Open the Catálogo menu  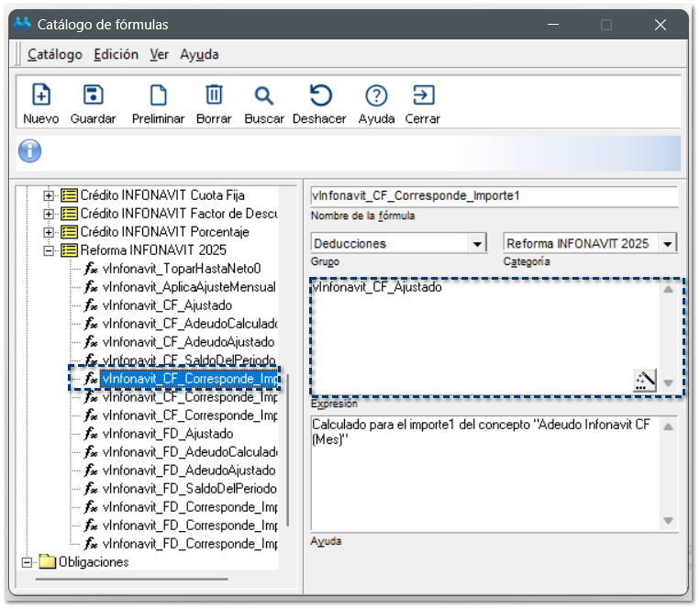point(54,55)
